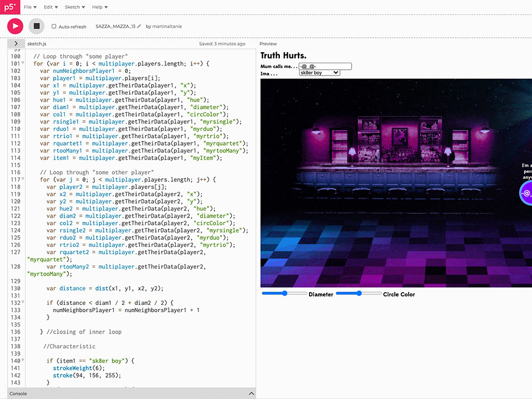Click 'strokeWeight(6);' code line
This screenshot has height=399, width=532.
tap(79, 368)
